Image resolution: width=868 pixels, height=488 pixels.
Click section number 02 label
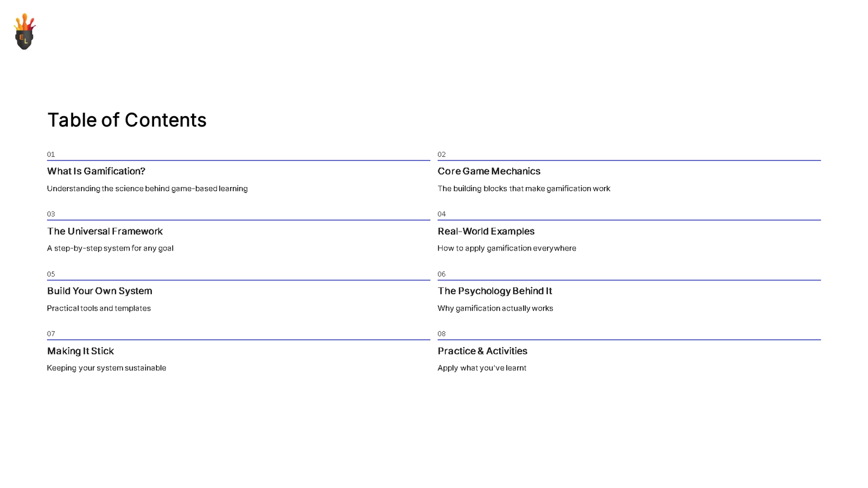(x=442, y=155)
